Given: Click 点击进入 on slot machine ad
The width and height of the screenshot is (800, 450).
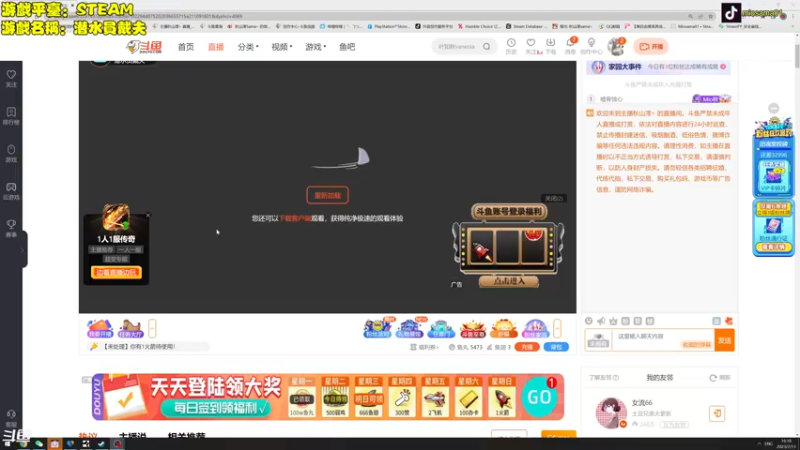Looking at the screenshot, I should click(x=509, y=281).
